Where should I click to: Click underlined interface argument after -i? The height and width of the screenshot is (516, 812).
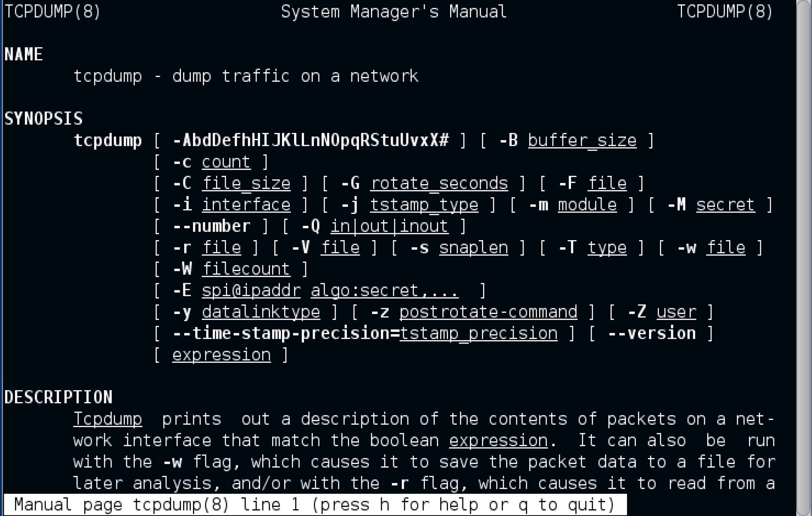point(246,205)
